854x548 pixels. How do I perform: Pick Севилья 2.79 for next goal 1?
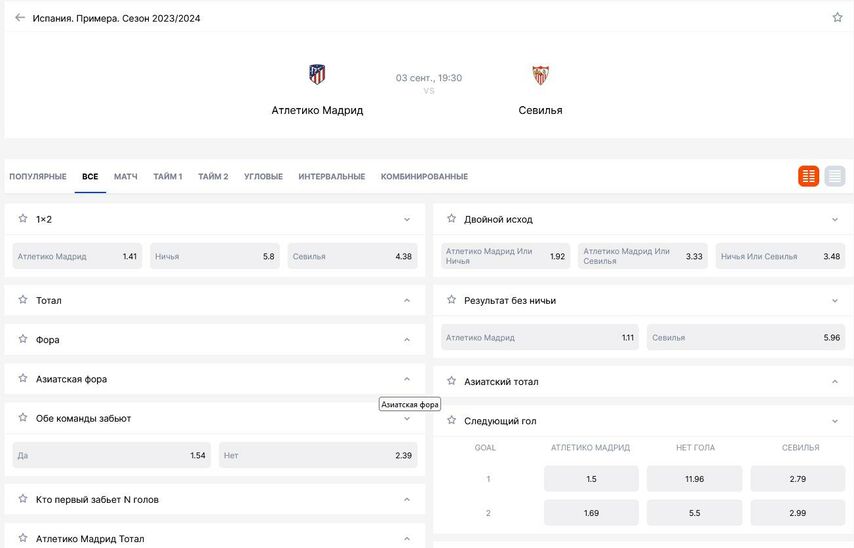[x=797, y=479]
